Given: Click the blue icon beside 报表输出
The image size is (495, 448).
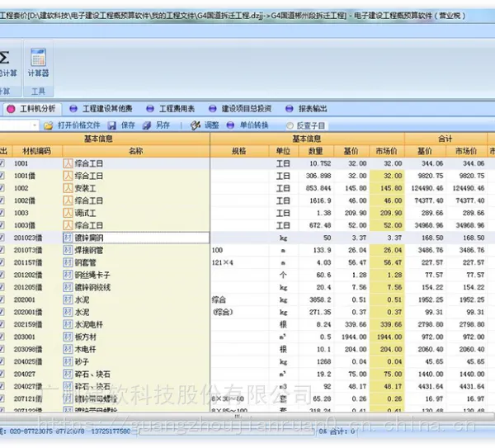Looking at the screenshot, I should click(x=290, y=109).
